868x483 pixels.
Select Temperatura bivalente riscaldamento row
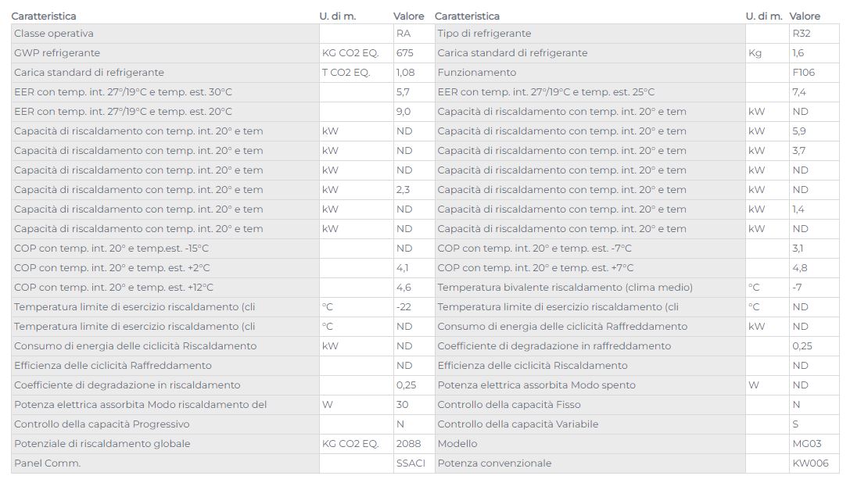point(637,288)
